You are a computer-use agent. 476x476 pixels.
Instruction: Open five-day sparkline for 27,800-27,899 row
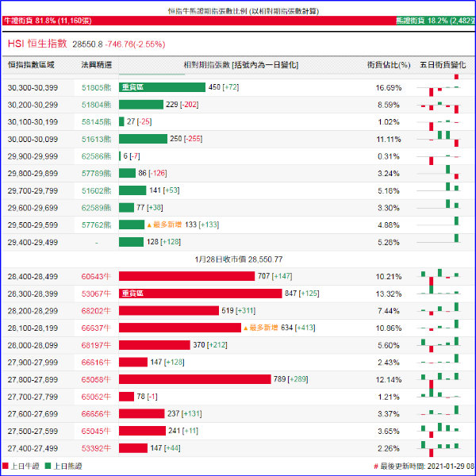pos(439,379)
